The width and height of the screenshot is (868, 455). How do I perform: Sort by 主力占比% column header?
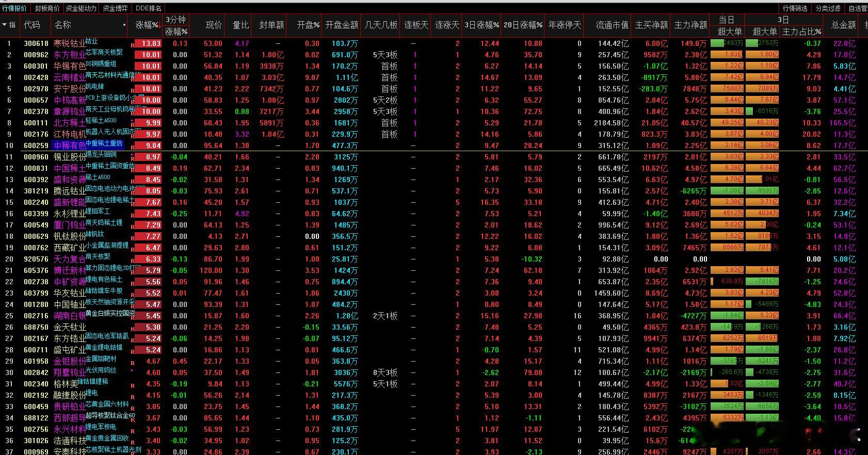coord(801,31)
